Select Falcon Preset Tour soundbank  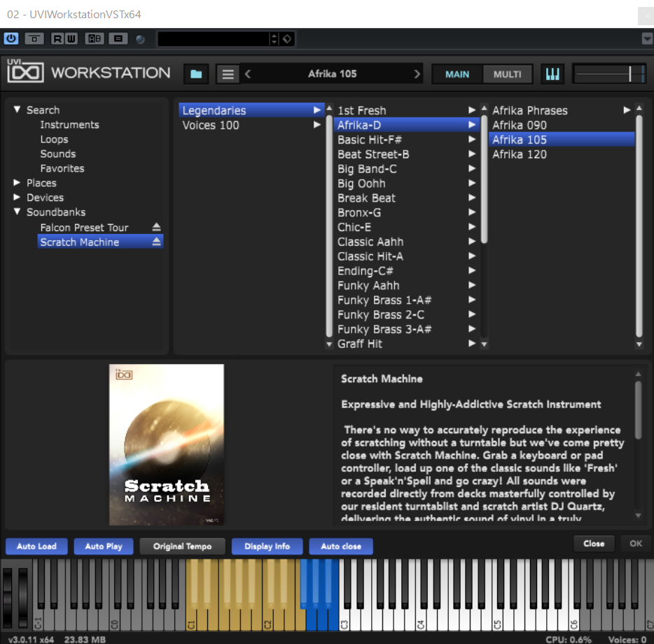click(84, 227)
